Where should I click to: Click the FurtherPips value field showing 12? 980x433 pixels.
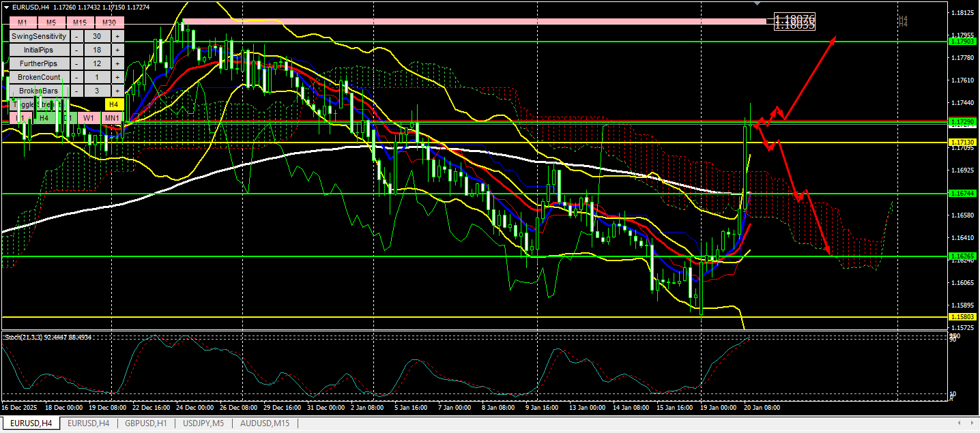tap(97, 63)
